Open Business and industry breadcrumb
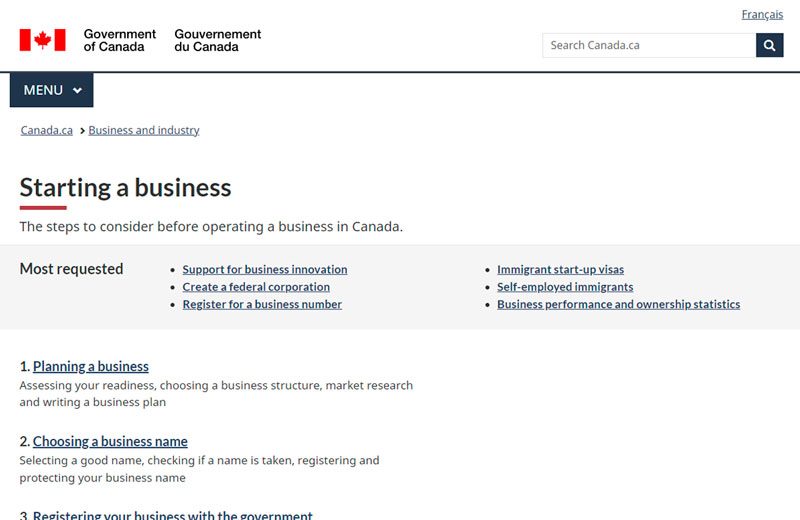This screenshot has height=520, width=800. pyautogui.click(x=143, y=130)
